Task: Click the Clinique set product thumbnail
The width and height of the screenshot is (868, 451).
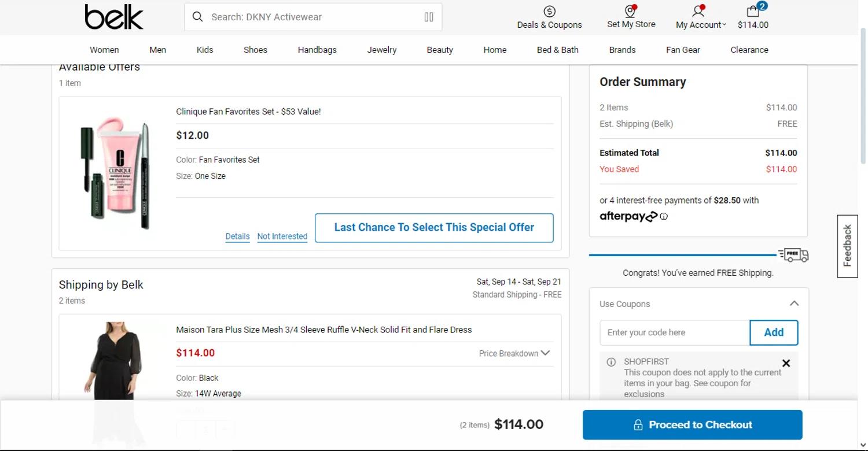Action: pyautogui.click(x=115, y=173)
